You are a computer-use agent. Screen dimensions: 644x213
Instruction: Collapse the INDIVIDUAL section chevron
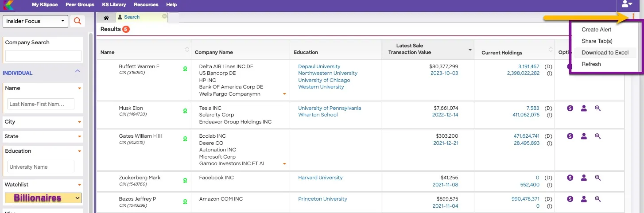(78, 71)
